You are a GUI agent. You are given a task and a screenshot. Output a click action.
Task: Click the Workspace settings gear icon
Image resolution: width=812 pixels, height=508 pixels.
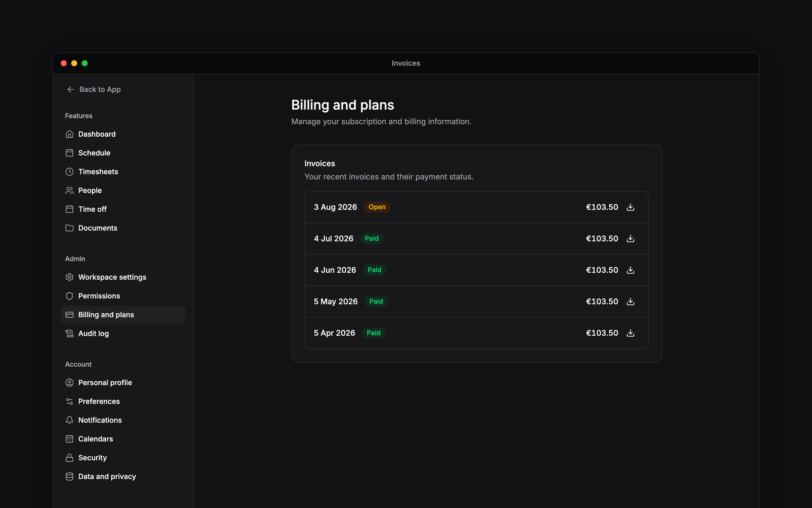70,277
